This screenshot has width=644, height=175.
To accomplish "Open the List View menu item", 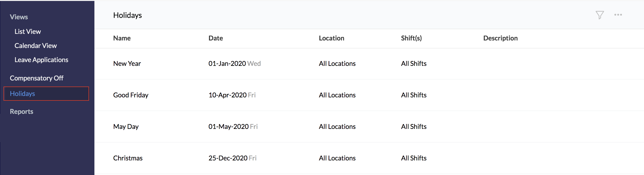I will (x=27, y=32).
